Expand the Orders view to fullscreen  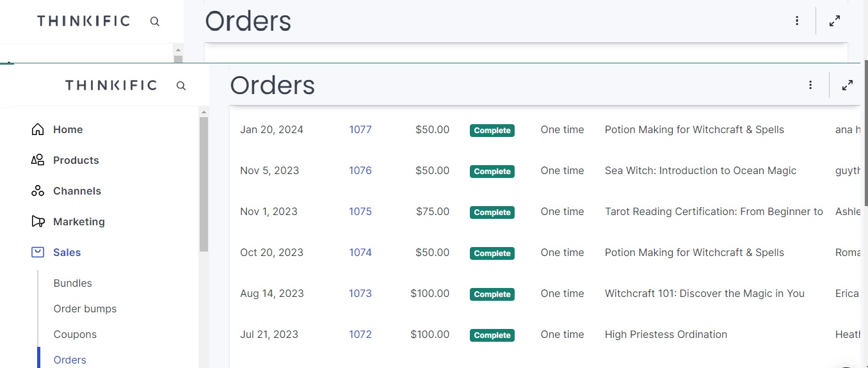coord(848,85)
